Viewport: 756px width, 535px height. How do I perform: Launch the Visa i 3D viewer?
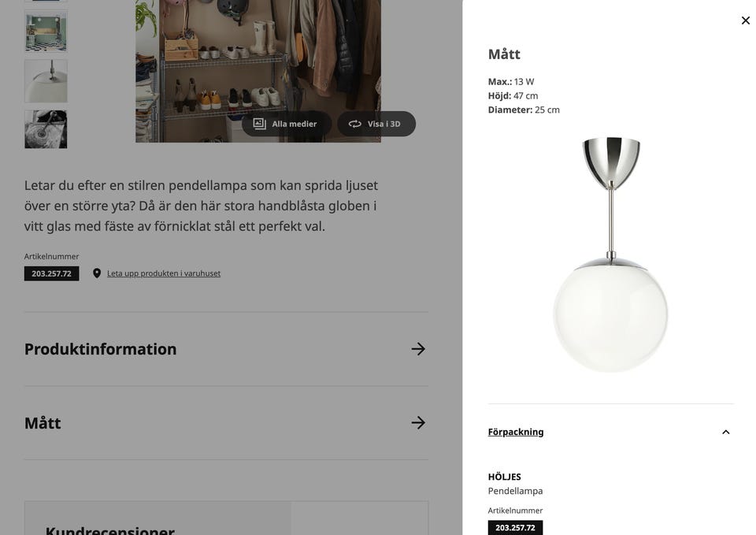376,123
